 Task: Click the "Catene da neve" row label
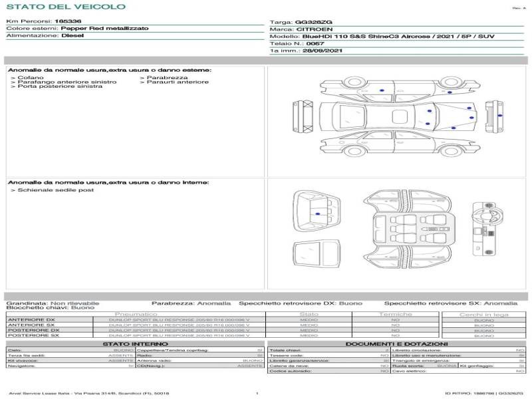[x=289, y=366]
